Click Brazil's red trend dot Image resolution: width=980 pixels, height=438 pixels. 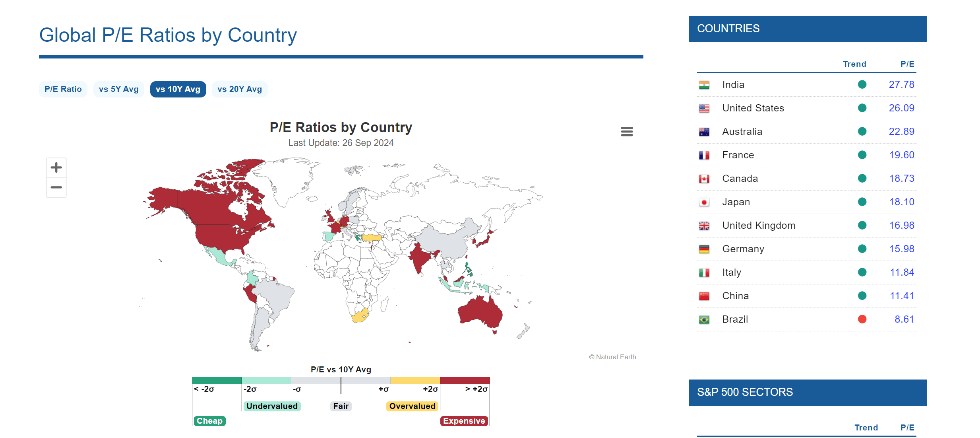(862, 319)
